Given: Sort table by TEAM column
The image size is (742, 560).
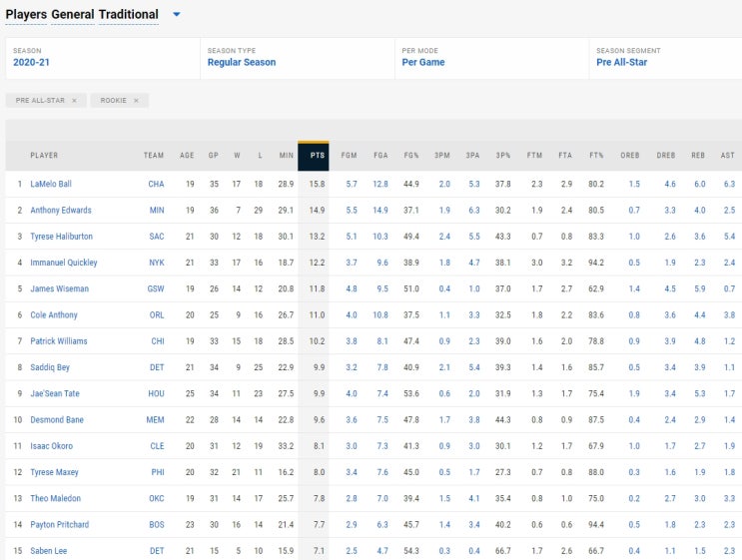Looking at the screenshot, I should (x=154, y=156).
